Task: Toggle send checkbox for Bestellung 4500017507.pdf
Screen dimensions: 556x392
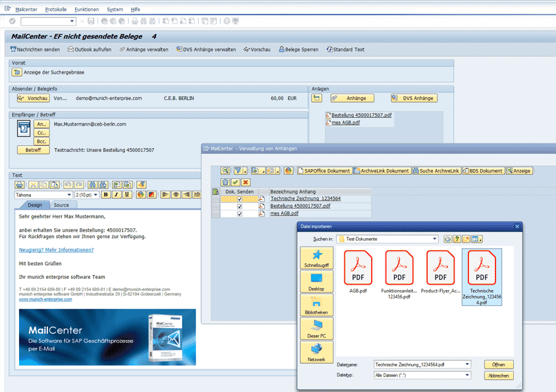Action: click(x=240, y=206)
